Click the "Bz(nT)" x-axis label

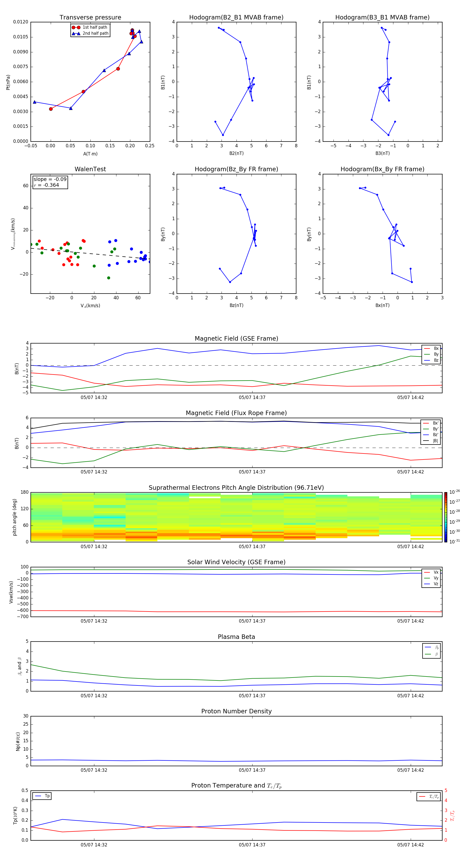click(x=236, y=305)
